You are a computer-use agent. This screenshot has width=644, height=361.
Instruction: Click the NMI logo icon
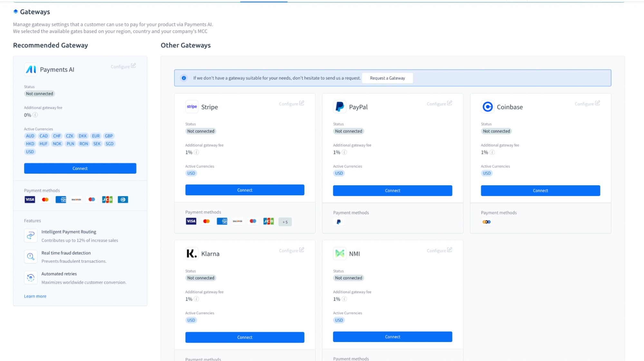coord(340,254)
